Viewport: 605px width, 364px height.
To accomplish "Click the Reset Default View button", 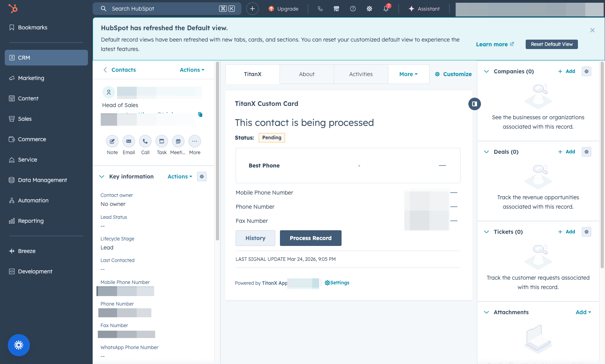I will 552,44.
